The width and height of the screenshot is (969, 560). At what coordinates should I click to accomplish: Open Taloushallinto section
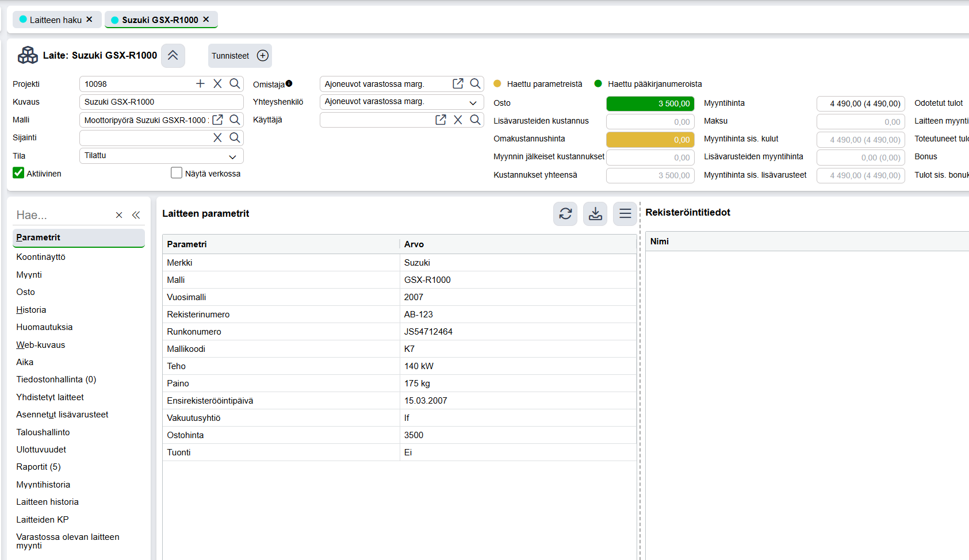(x=43, y=432)
